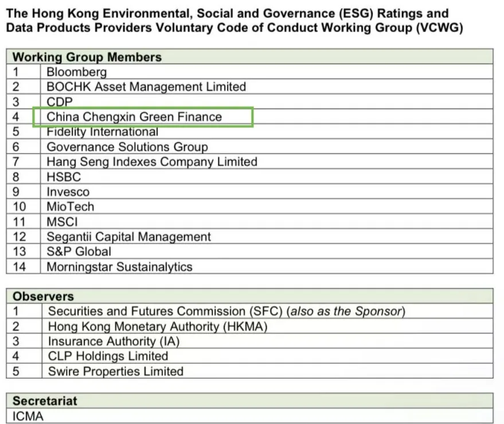Click Hang Seng Indexes Company Limited
The image size is (504, 424).
click(x=152, y=162)
